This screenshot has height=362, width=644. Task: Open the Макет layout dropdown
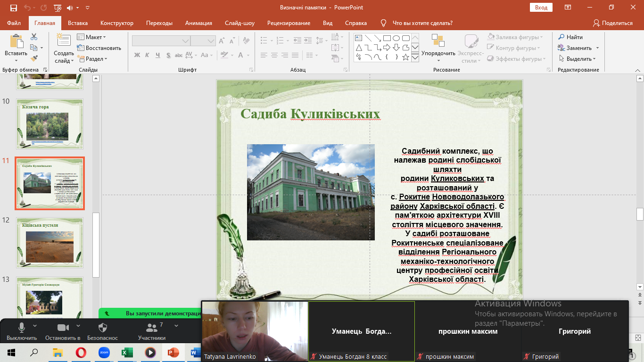pos(91,37)
